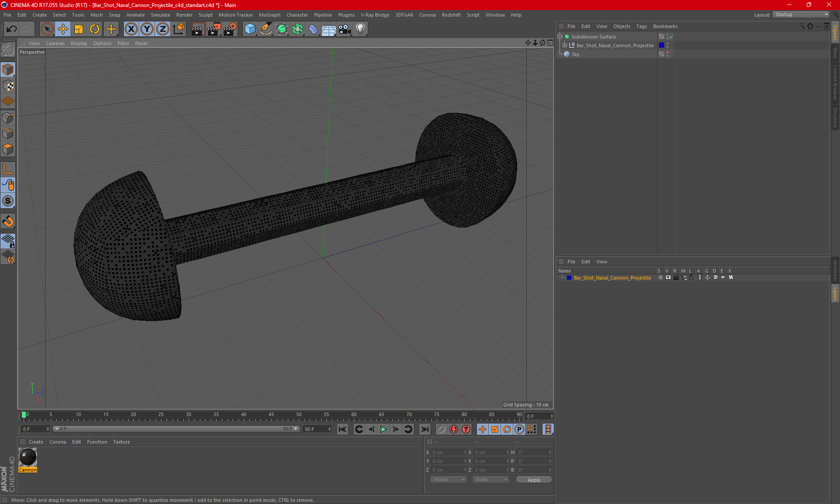Viewport: 840px width, 504px height.
Task: Add a Cube primitive object
Action: click(250, 29)
